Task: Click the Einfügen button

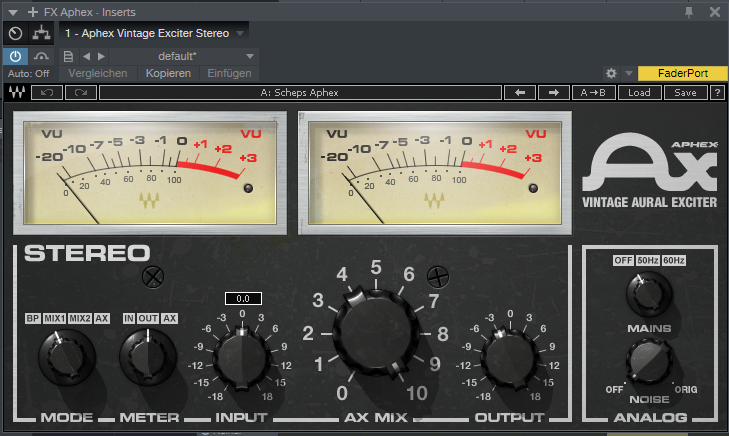Action: pos(229,73)
